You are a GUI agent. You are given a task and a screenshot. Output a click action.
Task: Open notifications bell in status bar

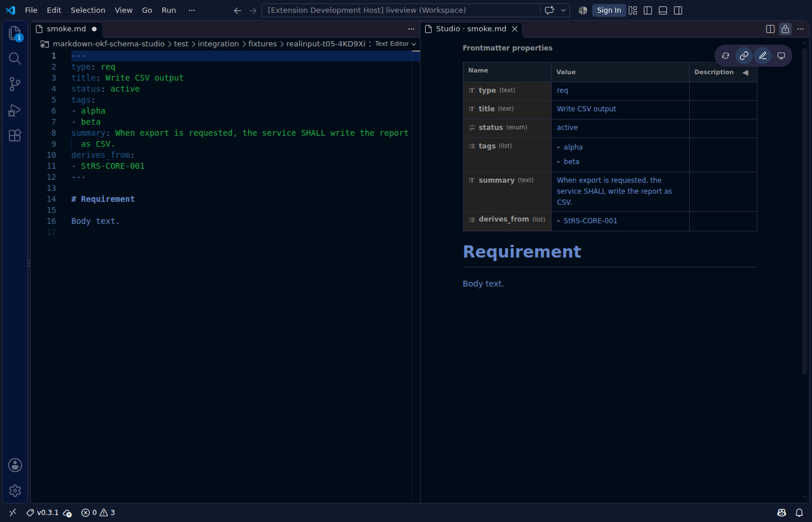799,513
